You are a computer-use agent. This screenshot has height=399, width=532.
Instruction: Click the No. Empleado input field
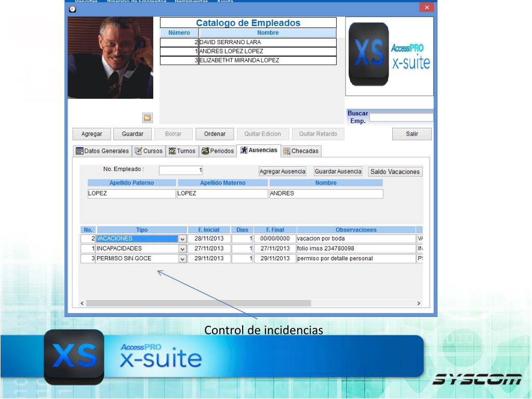coord(180,170)
